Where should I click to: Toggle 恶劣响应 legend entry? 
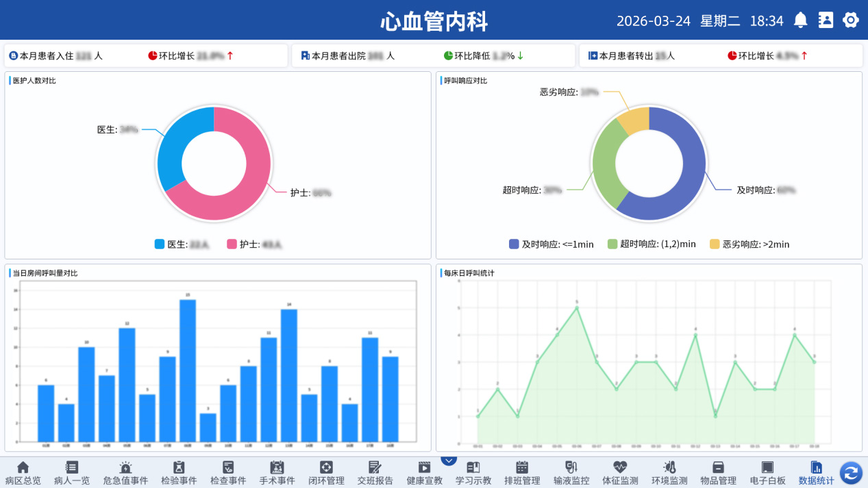pyautogui.click(x=749, y=244)
